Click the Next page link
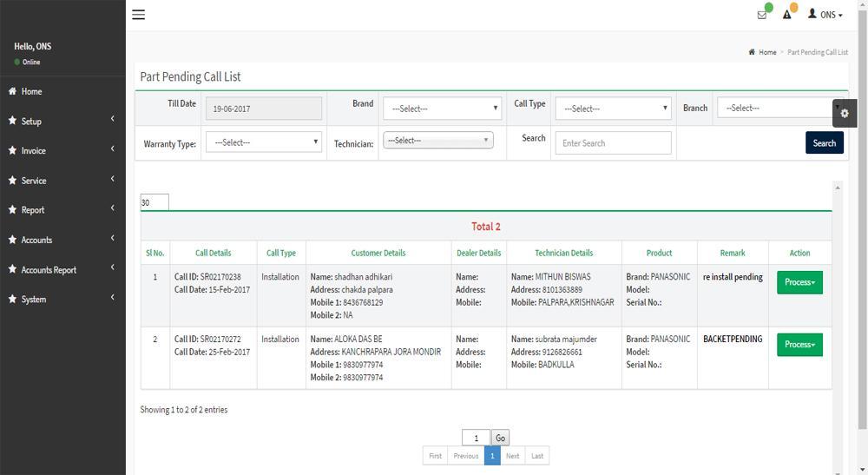 (x=513, y=456)
